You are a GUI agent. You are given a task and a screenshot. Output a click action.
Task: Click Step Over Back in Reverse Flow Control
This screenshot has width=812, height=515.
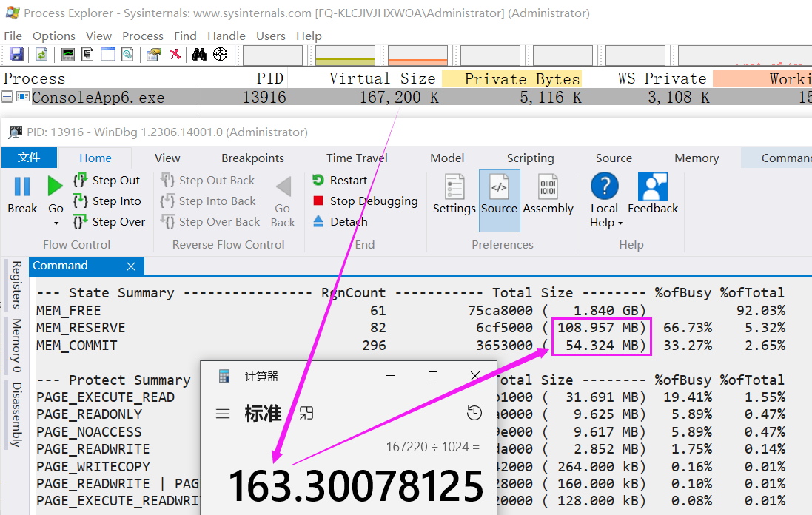210,221
